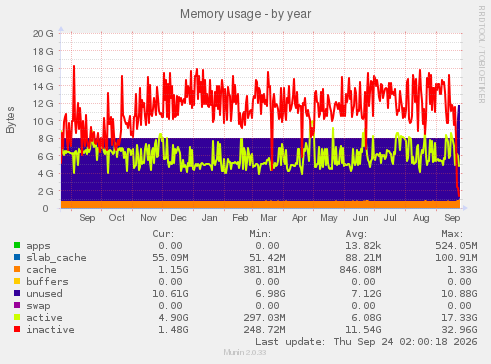Click the 'Dec' x-axis month label
The width and height of the screenshot is (491, 364).
(178, 218)
